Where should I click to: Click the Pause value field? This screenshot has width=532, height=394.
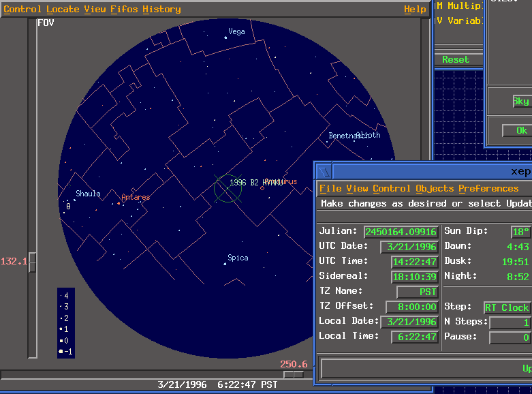pyautogui.click(x=510, y=337)
